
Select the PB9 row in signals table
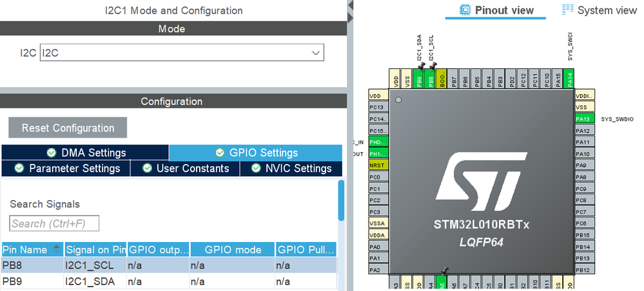tap(169, 281)
